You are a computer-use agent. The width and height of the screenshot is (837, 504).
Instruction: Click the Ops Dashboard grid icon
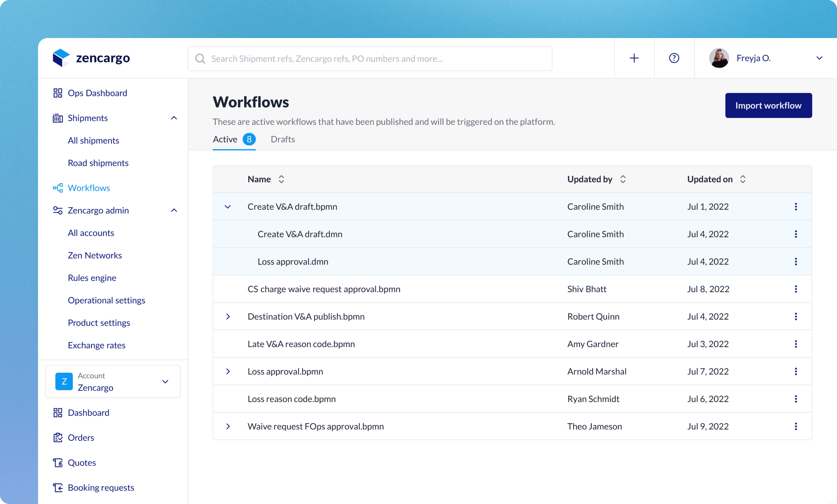(58, 93)
